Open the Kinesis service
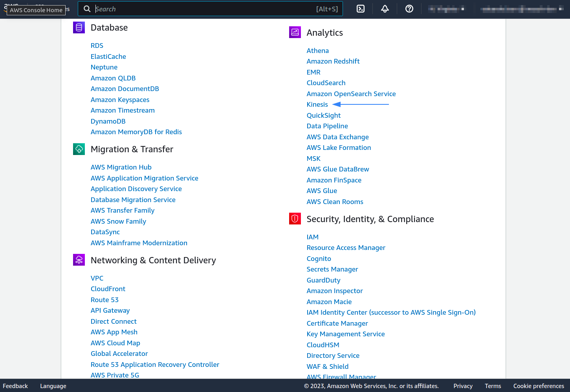This screenshot has height=392, width=570. click(x=317, y=104)
